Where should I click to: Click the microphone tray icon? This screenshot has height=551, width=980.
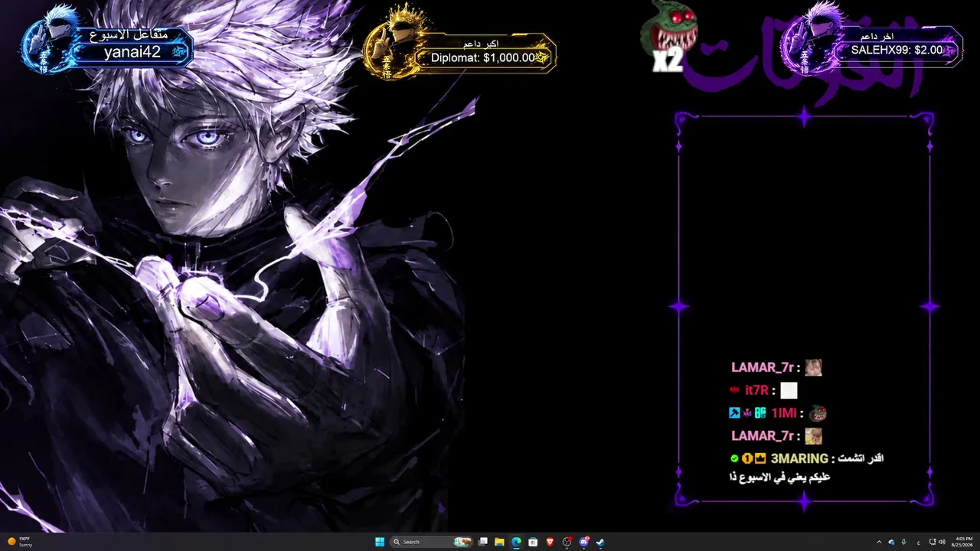[904, 542]
